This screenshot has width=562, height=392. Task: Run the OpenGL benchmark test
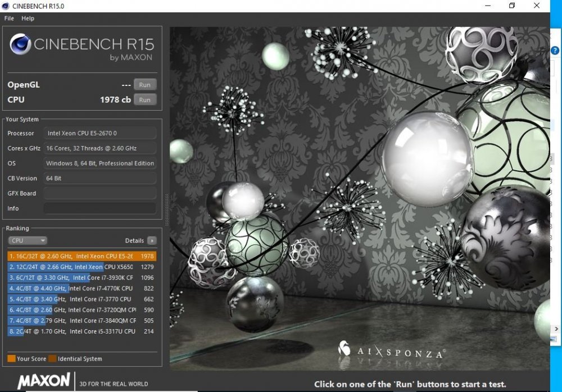click(x=145, y=85)
